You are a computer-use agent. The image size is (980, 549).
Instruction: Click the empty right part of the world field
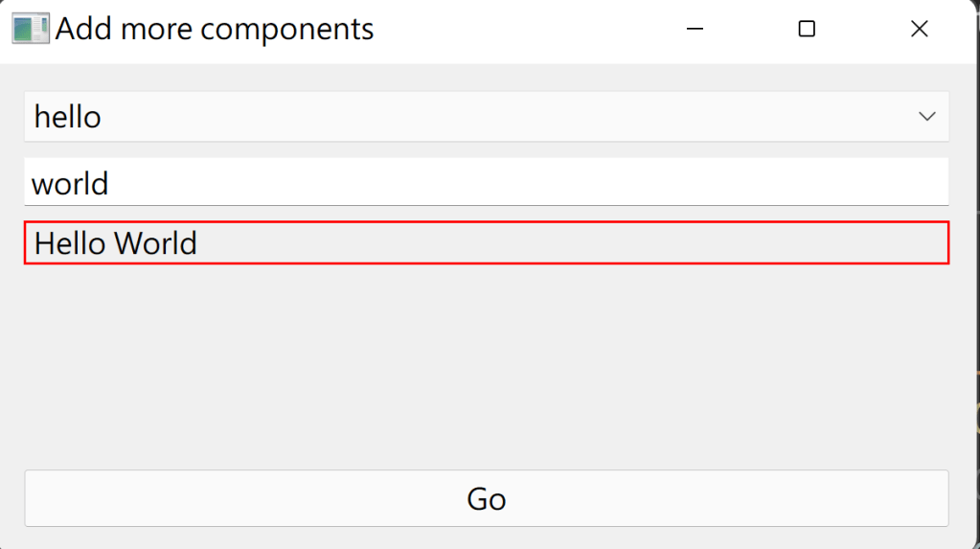click(766, 182)
